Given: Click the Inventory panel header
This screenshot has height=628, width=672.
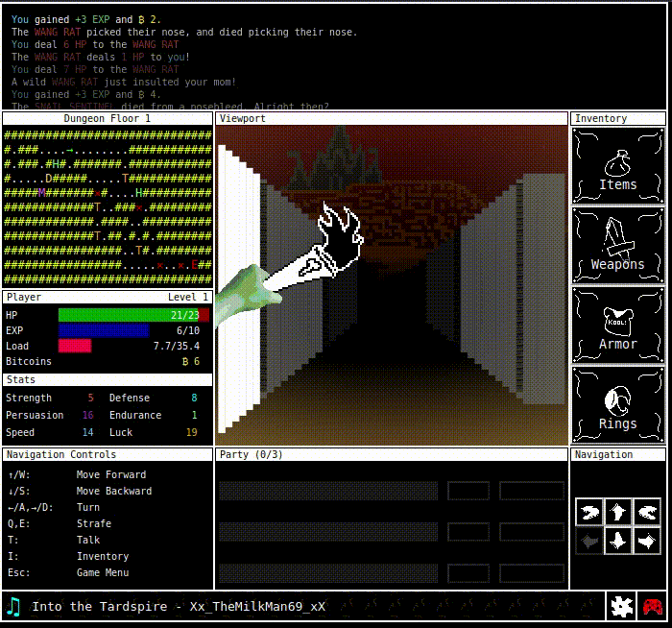Looking at the screenshot, I should point(617,119).
